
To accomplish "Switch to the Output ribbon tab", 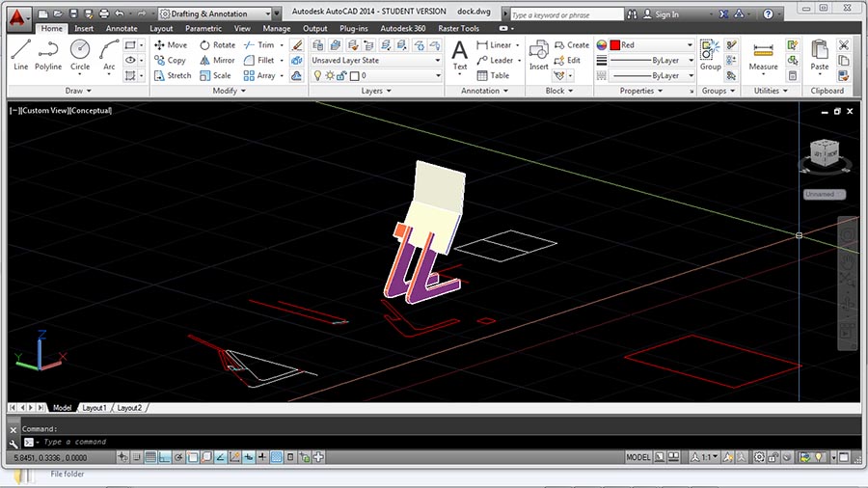I will [x=315, y=28].
